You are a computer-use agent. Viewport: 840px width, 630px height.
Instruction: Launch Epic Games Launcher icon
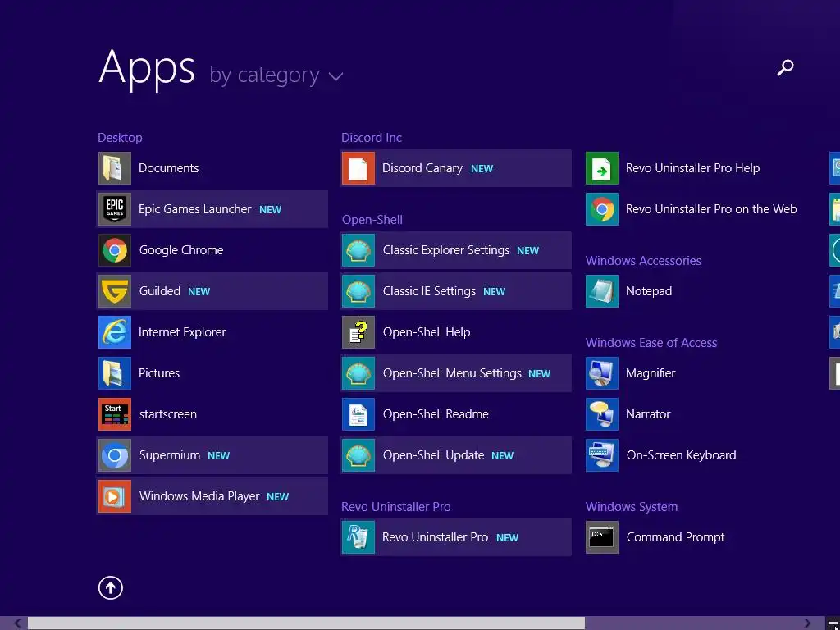pyautogui.click(x=115, y=209)
